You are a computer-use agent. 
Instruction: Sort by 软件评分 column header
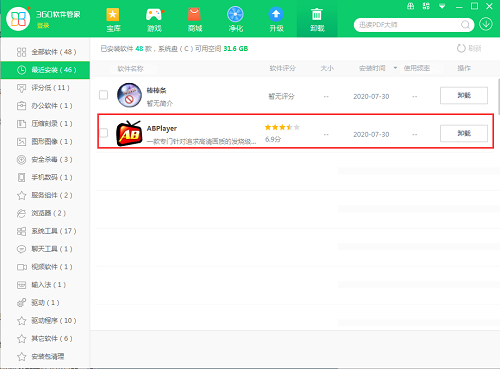(x=282, y=68)
